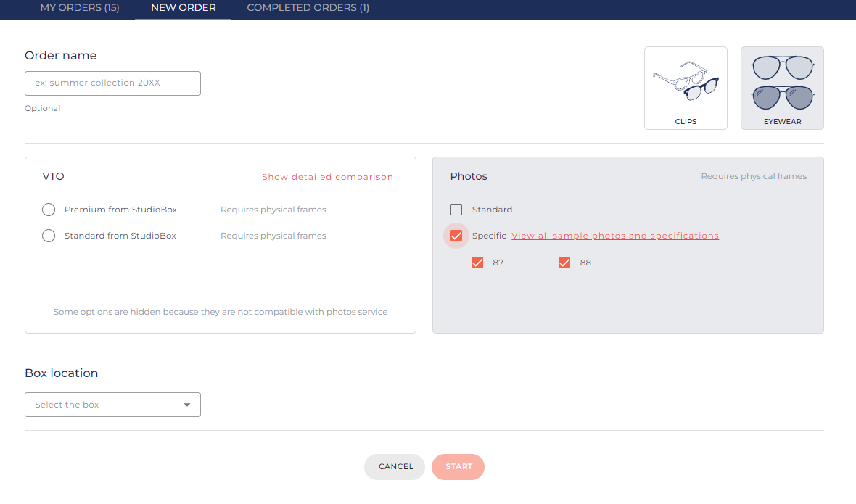856x504 pixels.
Task: Select the Eyewear product type tile
Action: coord(782,88)
